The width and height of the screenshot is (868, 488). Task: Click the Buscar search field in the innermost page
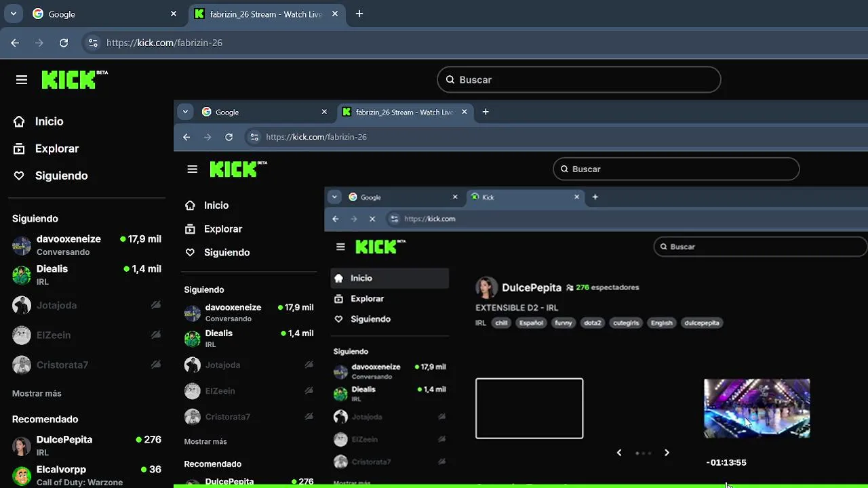click(761, 247)
